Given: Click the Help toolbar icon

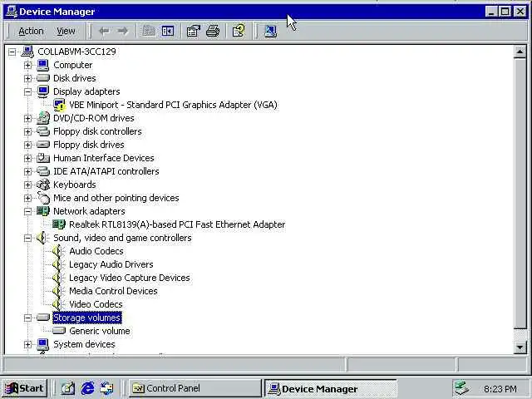Looking at the screenshot, I should click(x=239, y=31).
